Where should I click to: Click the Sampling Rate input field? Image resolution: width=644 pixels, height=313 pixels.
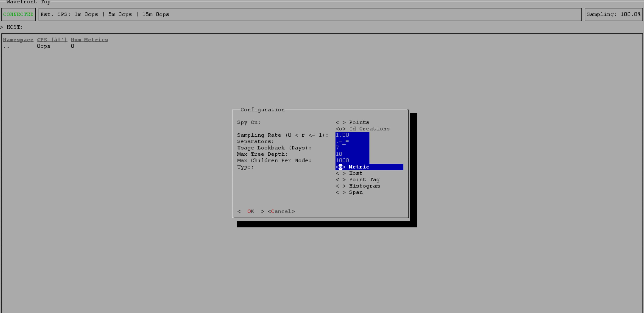pos(352,135)
